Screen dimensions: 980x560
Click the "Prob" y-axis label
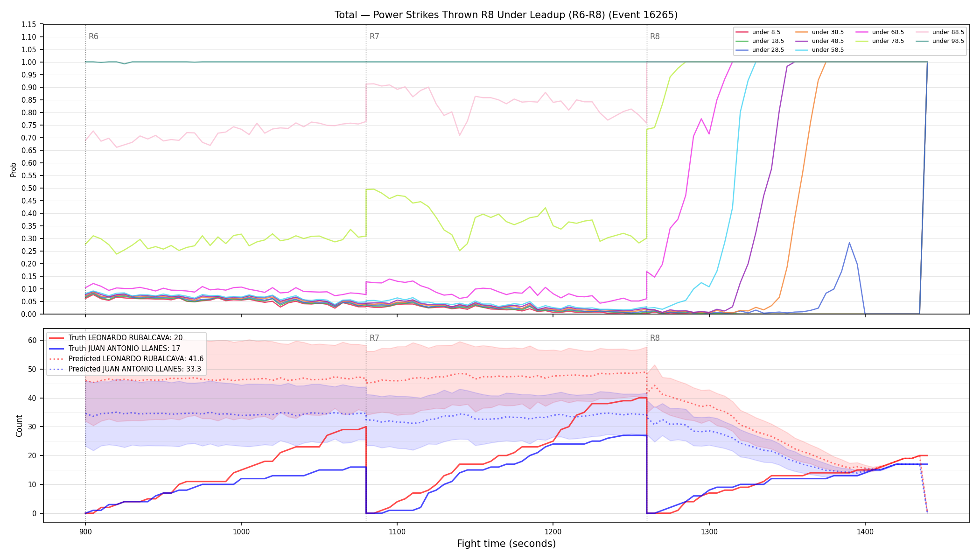coord(14,169)
